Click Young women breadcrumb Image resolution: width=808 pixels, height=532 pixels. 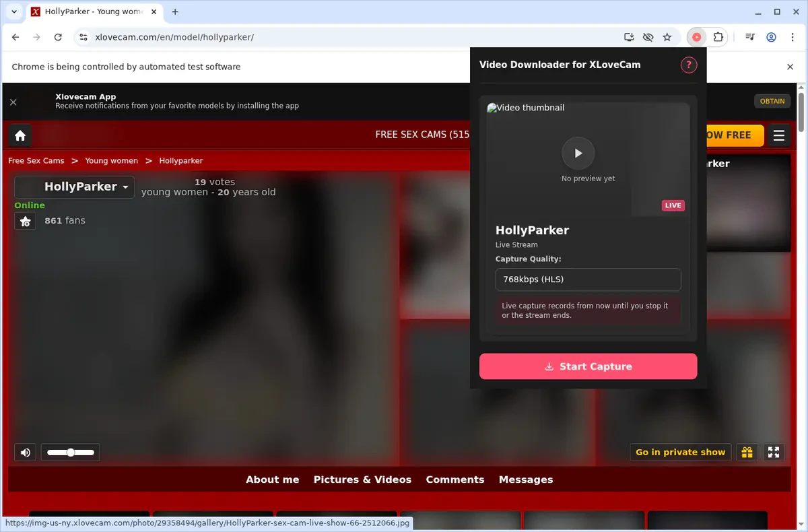click(x=112, y=161)
